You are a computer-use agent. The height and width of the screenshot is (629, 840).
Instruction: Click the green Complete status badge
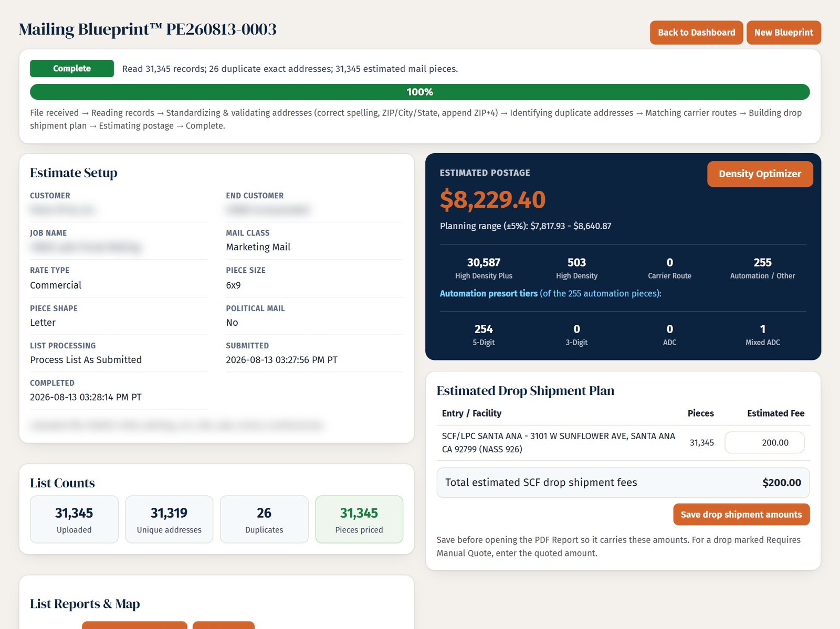coord(72,69)
